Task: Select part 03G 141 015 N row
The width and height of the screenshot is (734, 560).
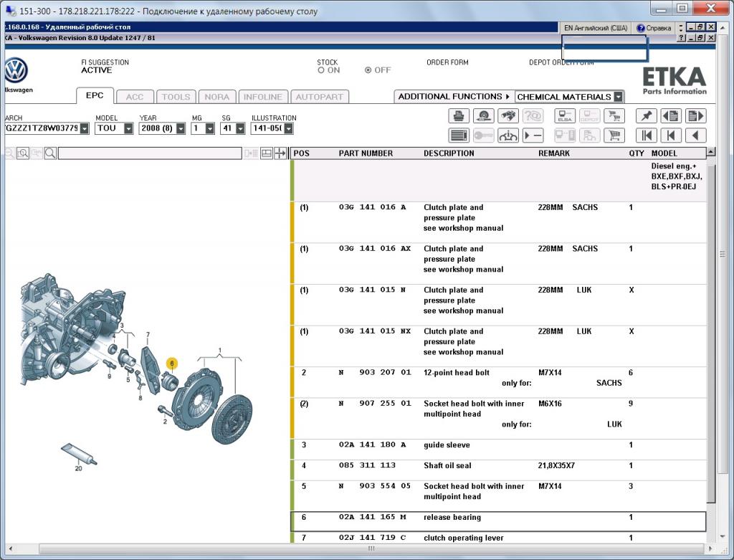Action: pyautogui.click(x=498, y=305)
